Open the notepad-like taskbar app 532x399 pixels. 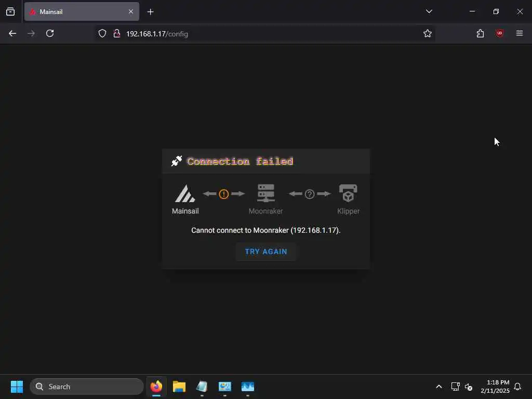click(x=202, y=387)
